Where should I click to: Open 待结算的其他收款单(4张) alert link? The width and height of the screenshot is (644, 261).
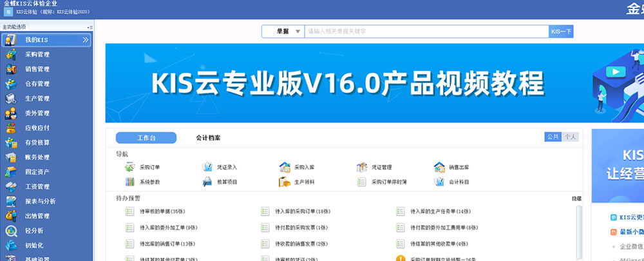439,244
